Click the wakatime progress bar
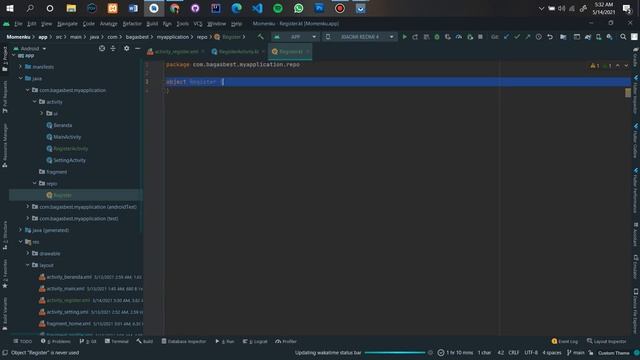640x360 pixels. [395, 353]
